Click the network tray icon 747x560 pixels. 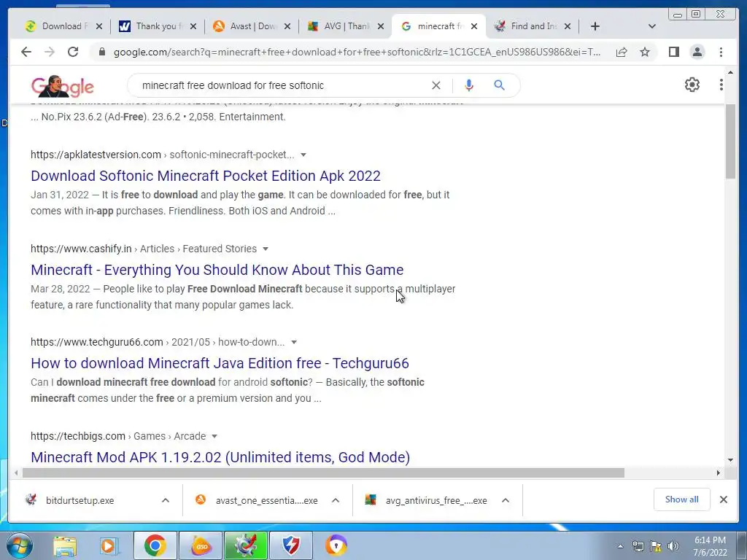click(638, 546)
